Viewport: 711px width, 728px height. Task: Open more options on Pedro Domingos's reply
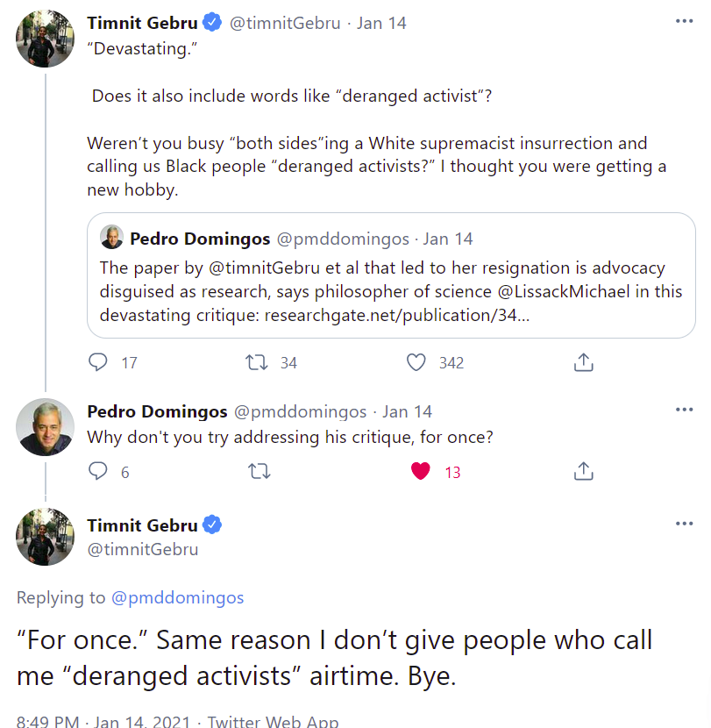click(x=684, y=410)
